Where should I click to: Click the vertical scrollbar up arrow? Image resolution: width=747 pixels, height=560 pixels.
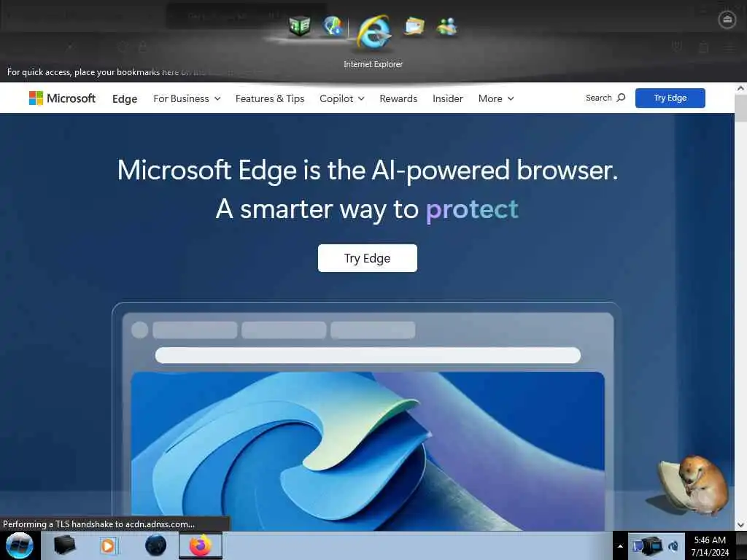pos(740,88)
